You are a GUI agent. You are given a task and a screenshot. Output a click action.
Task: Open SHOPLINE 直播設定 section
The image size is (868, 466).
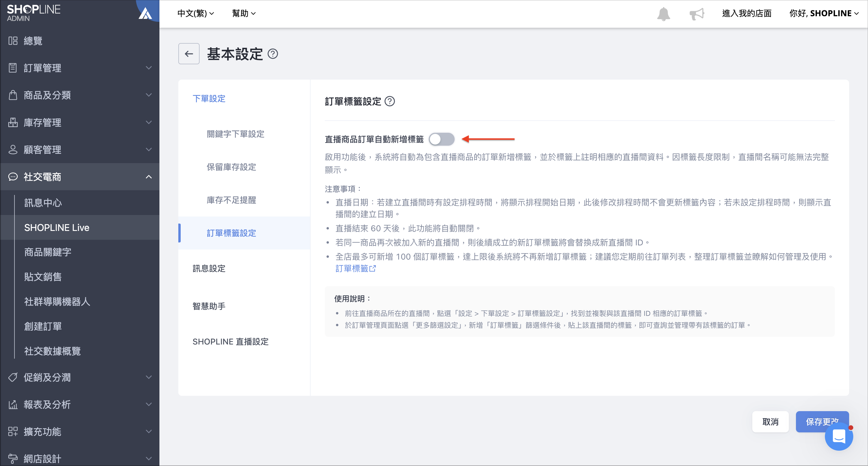231,342
